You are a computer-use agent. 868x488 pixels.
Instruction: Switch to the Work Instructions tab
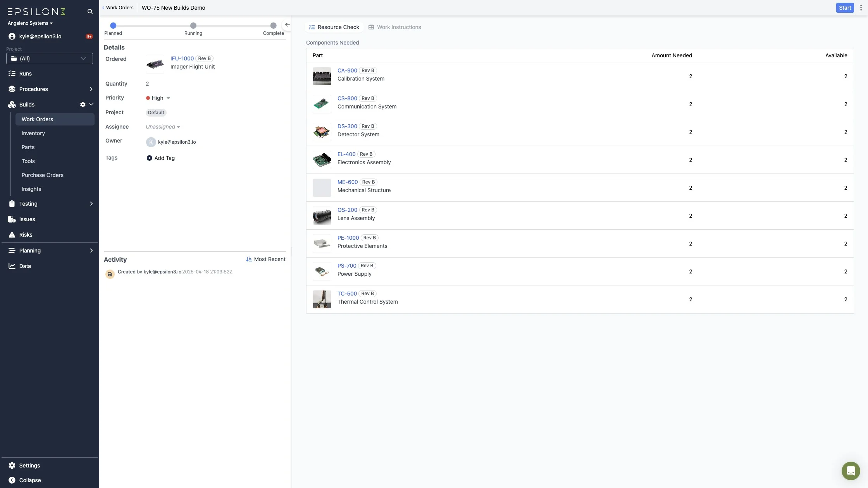(394, 27)
